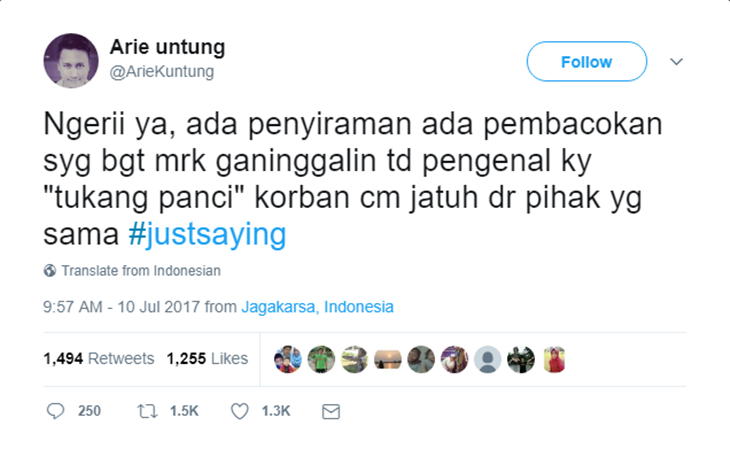Like the tweet with the heart icon

coord(240,411)
